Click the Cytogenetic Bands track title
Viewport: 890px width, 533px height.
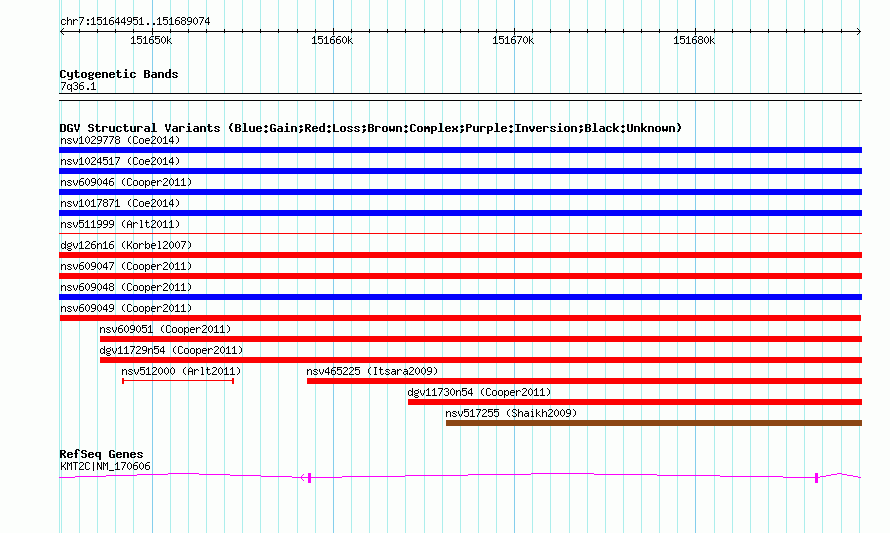click(x=119, y=74)
